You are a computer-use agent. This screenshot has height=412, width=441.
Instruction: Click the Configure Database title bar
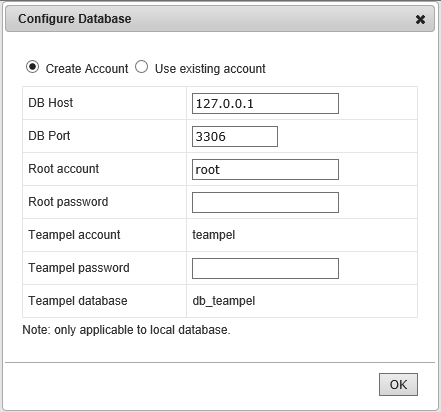coord(220,19)
